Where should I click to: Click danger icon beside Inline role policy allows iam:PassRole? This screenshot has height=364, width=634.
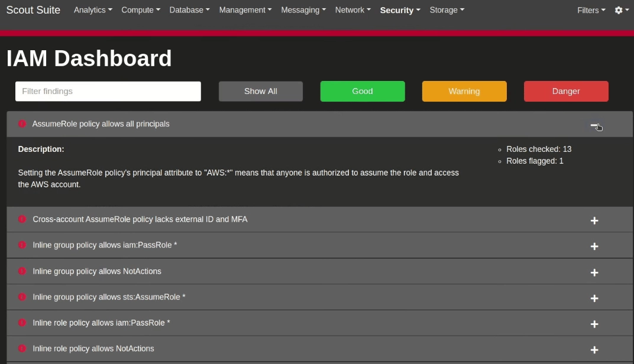pyautogui.click(x=22, y=323)
